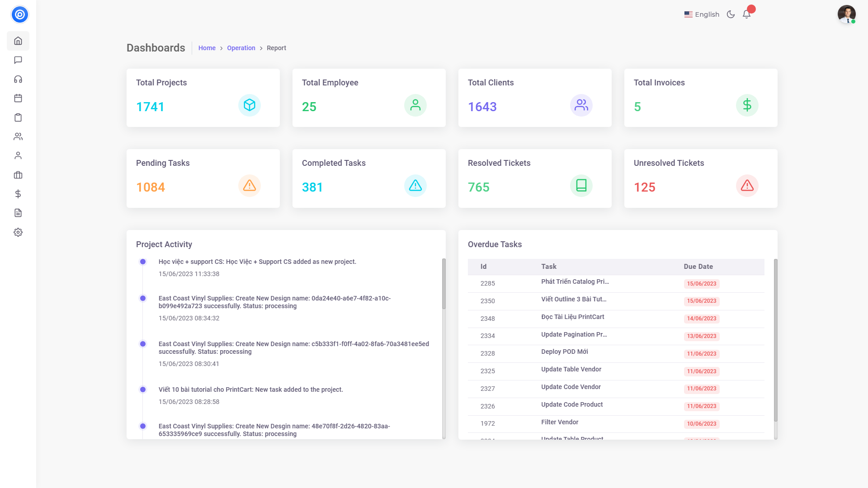
Task: Open the invoices document icon in the sidebar
Action: pos(18,213)
